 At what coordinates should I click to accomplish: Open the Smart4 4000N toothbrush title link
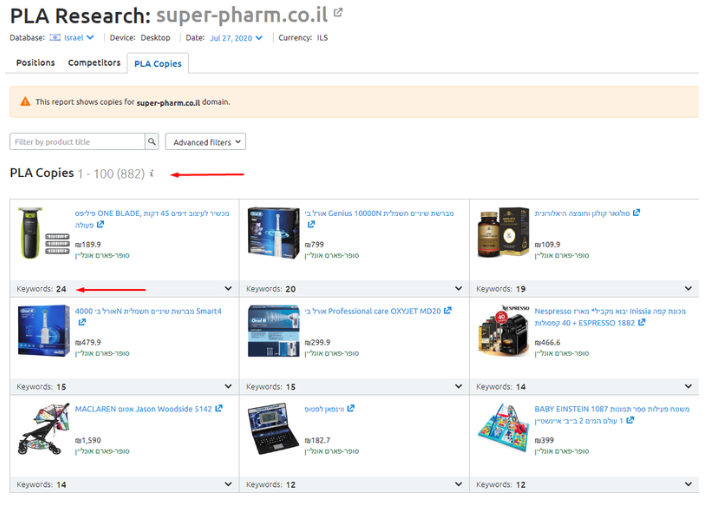click(x=148, y=311)
